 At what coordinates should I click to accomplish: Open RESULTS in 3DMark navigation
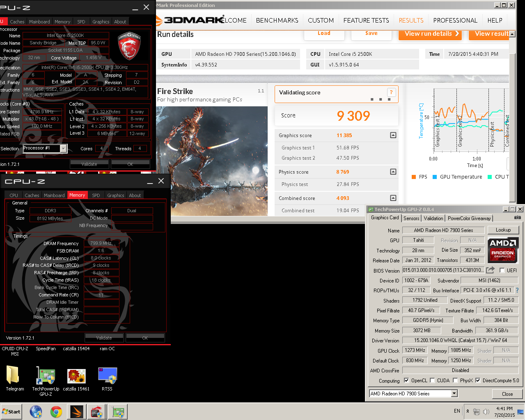point(411,20)
